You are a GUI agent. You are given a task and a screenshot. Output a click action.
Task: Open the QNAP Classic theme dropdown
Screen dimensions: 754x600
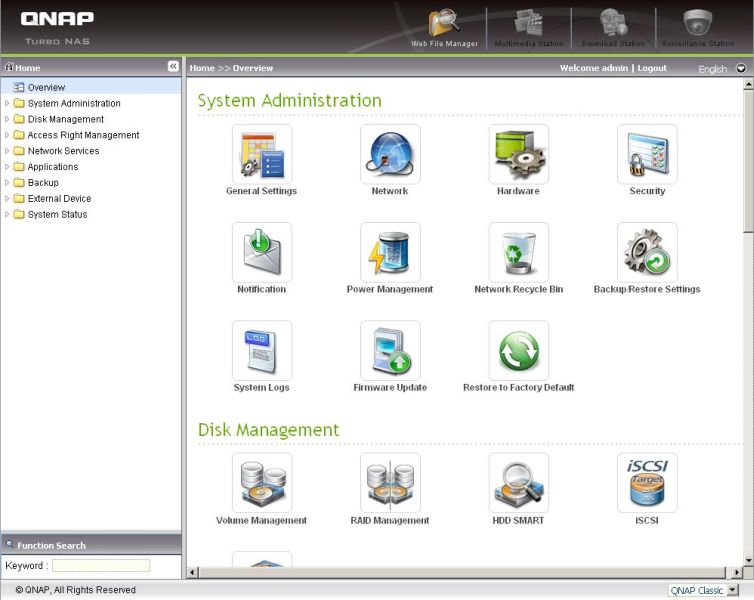pyautogui.click(x=732, y=590)
